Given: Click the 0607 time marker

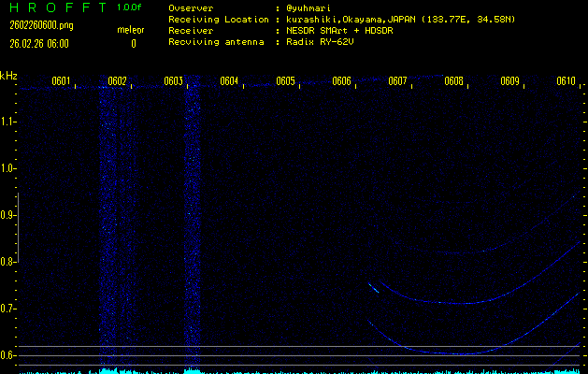Looking at the screenshot, I should (397, 81).
